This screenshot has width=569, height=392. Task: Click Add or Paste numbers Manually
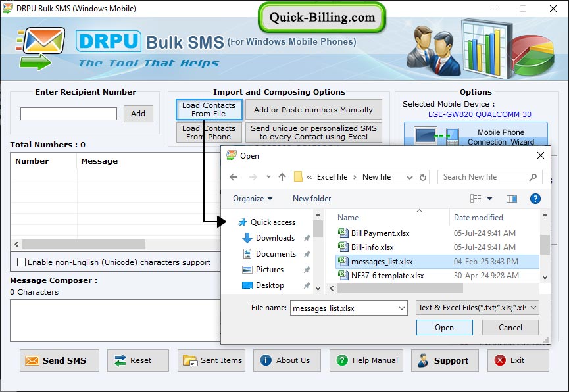(314, 109)
